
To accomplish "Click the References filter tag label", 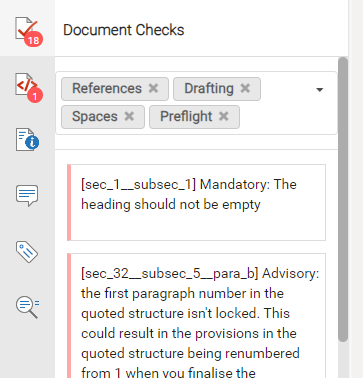I will (x=107, y=88).
